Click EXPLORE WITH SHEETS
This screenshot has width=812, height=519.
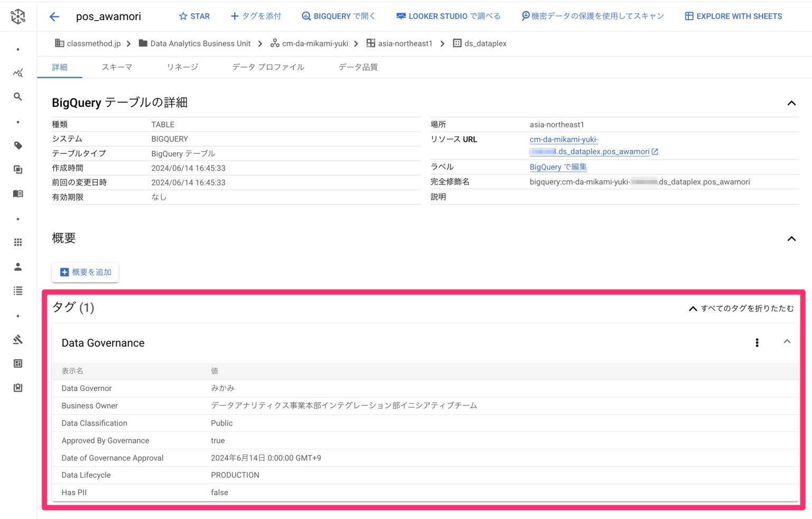click(x=733, y=16)
